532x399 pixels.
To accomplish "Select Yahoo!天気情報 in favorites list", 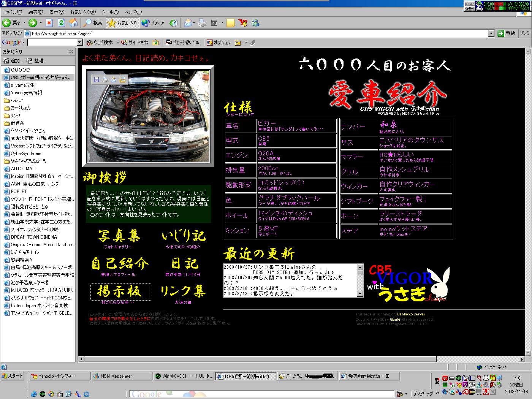I will [26, 93].
